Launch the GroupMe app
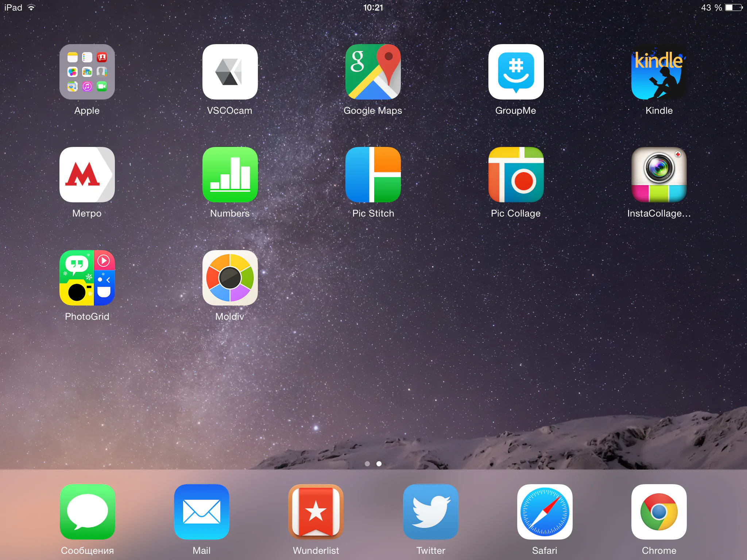 [516, 72]
